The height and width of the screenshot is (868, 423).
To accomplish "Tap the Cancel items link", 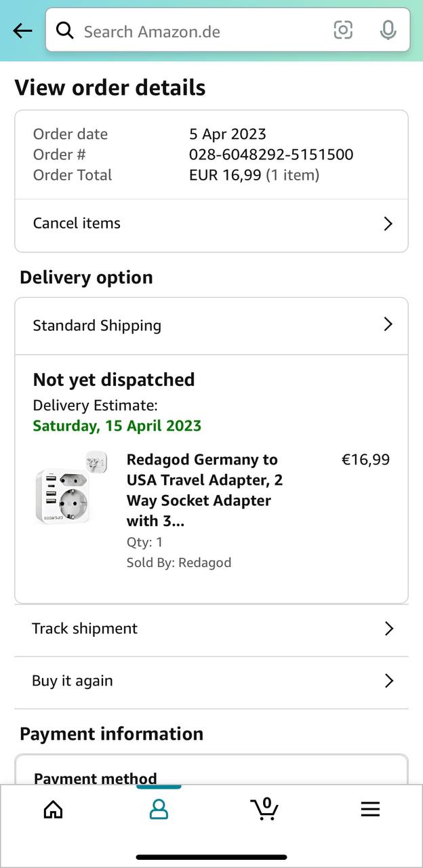I will [77, 223].
